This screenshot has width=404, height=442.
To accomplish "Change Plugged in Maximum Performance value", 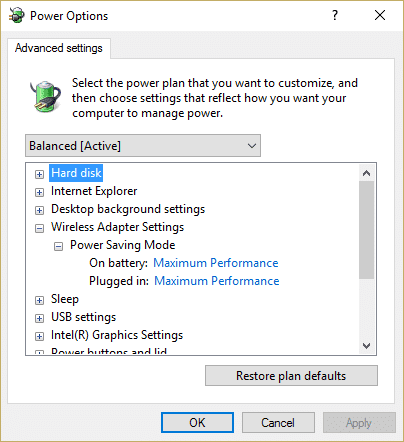I will (x=217, y=281).
